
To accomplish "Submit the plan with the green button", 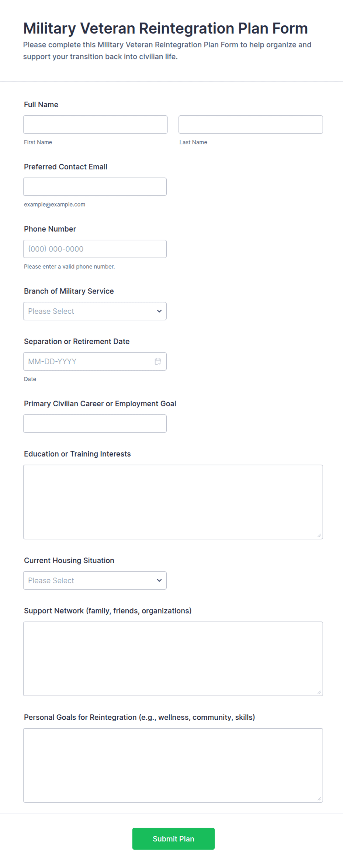I will [173, 839].
